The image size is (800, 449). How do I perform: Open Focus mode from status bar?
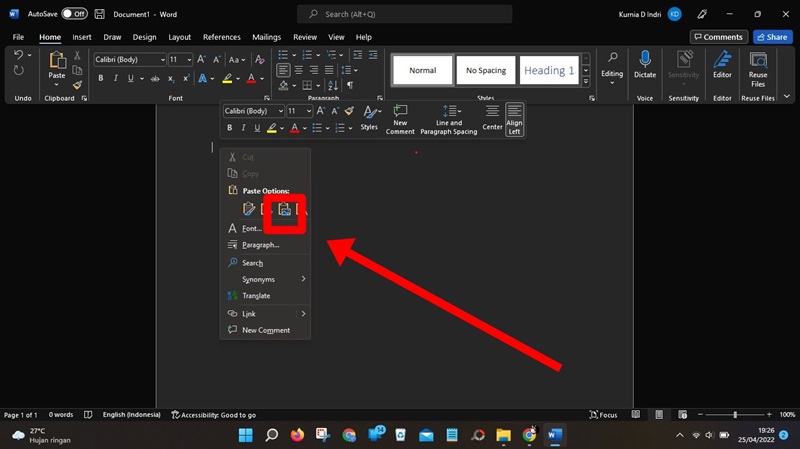click(x=603, y=415)
